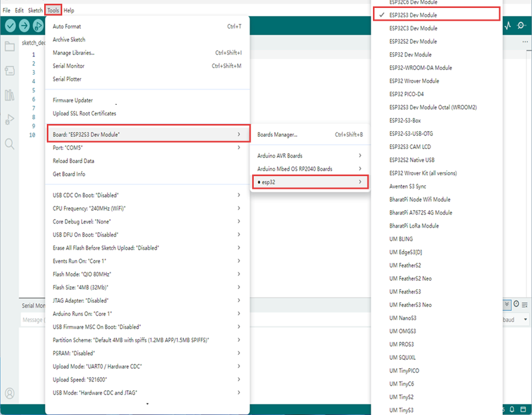Expand Arduino AVR Boards submenu
Viewport: 532px width, 415px height.
point(310,155)
